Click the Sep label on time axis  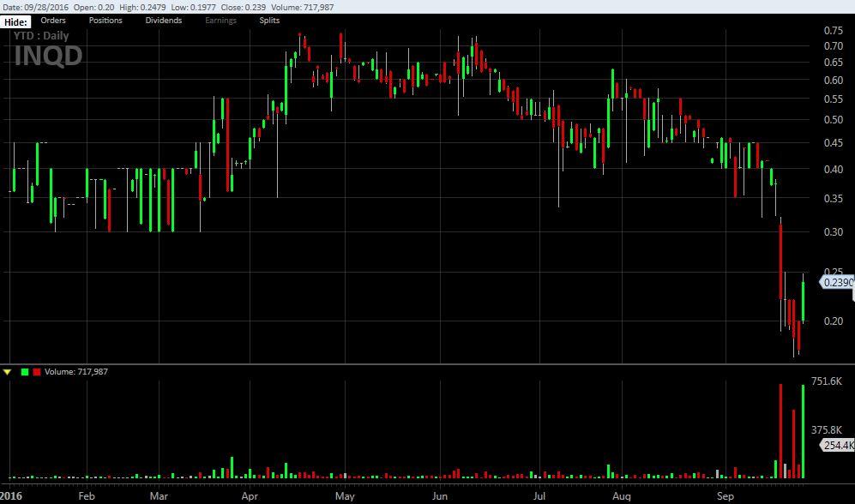pyautogui.click(x=726, y=495)
